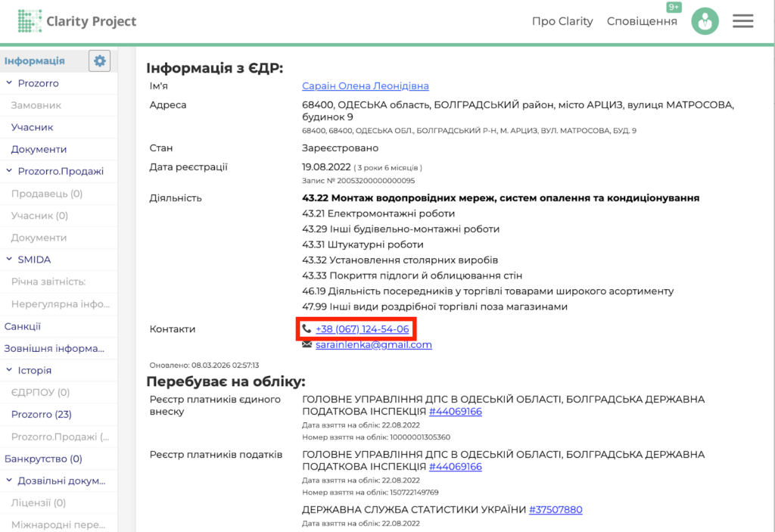Image resolution: width=775 pixels, height=532 pixels.
Task: Collapse the SMIDA sidebar section
Action: [10, 260]
